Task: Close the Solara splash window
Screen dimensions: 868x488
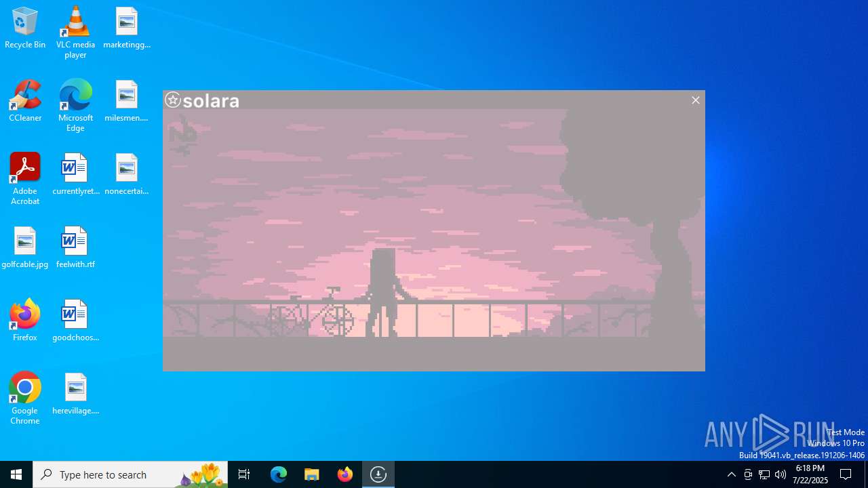Action: (x=695, y=100)
